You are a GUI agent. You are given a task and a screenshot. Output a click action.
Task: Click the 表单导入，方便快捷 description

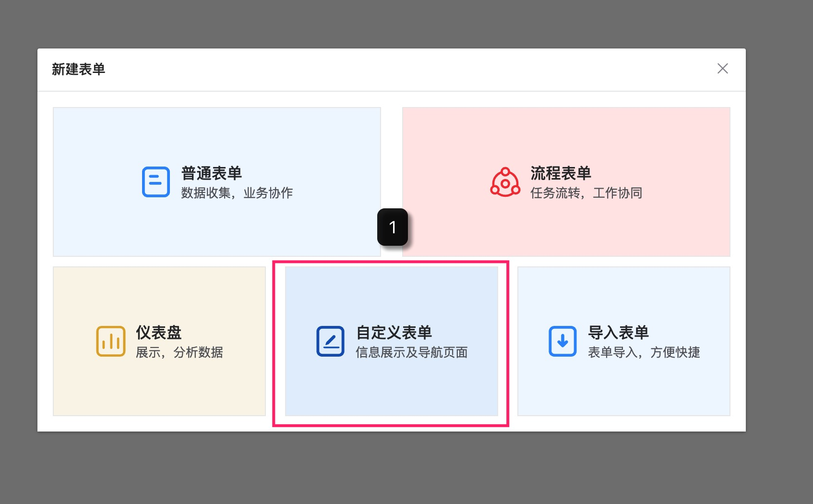[x=644, y=352]
